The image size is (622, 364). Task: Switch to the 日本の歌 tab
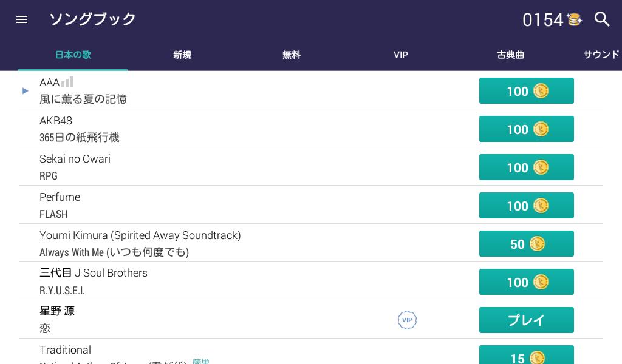point(73,55)
